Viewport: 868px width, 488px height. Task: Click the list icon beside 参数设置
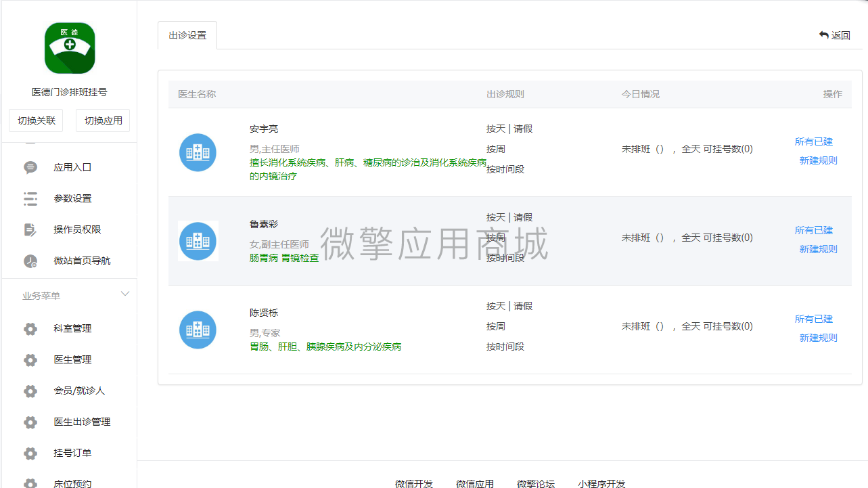click(x=30, y=198)
